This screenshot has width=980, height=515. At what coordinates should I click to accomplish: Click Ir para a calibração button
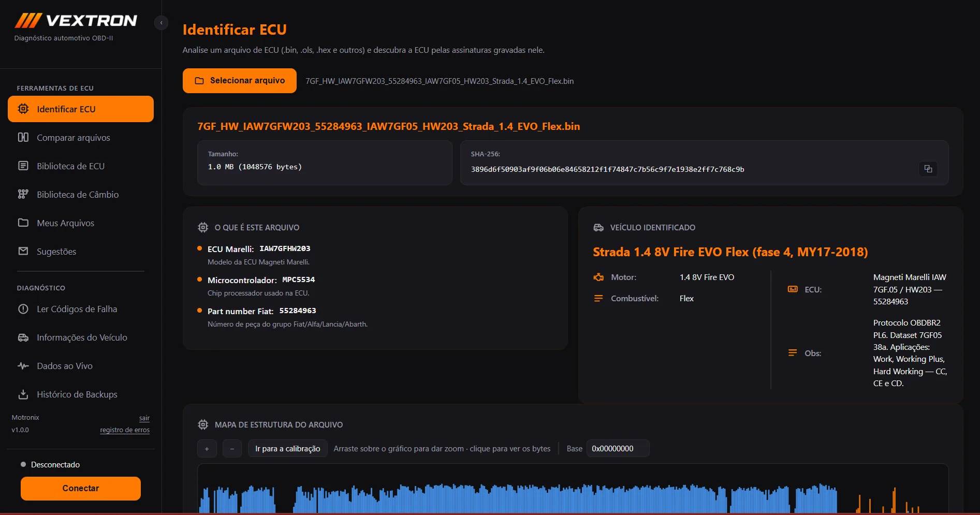tap(287, 448)
